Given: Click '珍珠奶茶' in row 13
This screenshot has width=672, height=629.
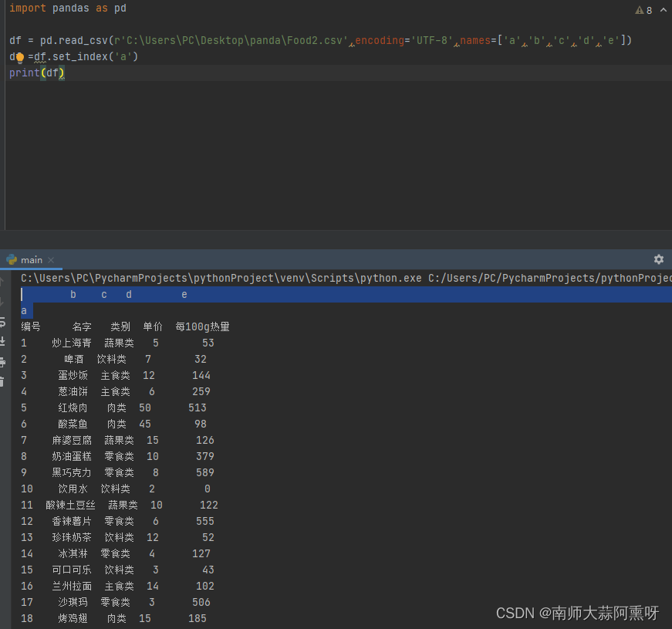Looking at the screenshot, I should tap(72, 538).
